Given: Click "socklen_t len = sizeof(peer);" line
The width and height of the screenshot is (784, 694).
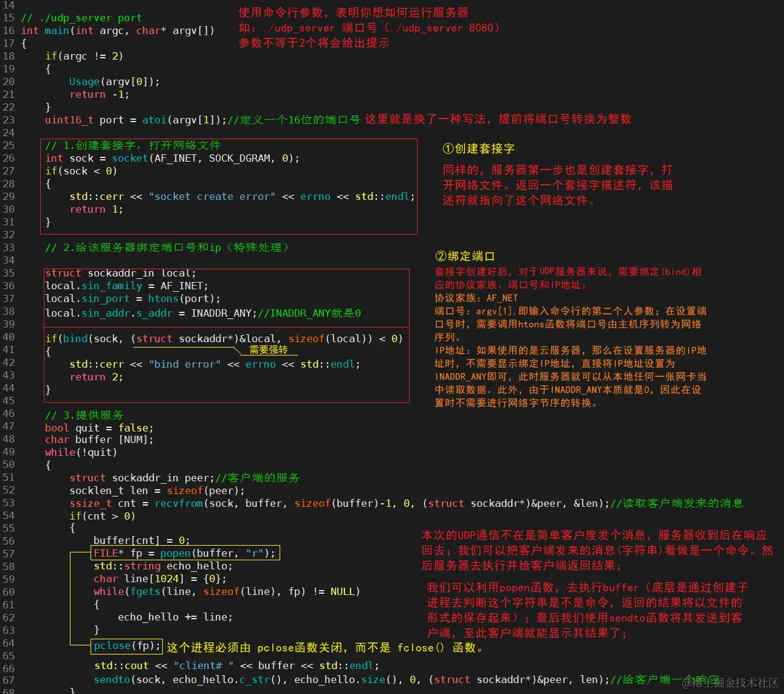Looking at the screenshot, I should click(x=157, y=490).
